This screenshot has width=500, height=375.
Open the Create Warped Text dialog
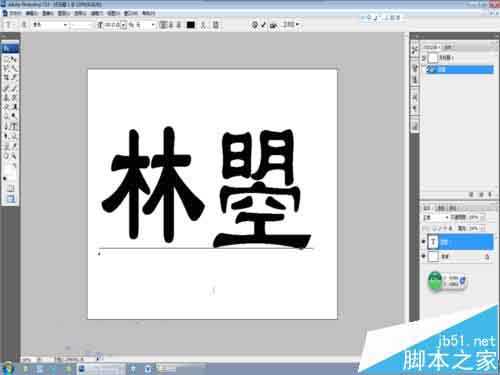(204, 25)
